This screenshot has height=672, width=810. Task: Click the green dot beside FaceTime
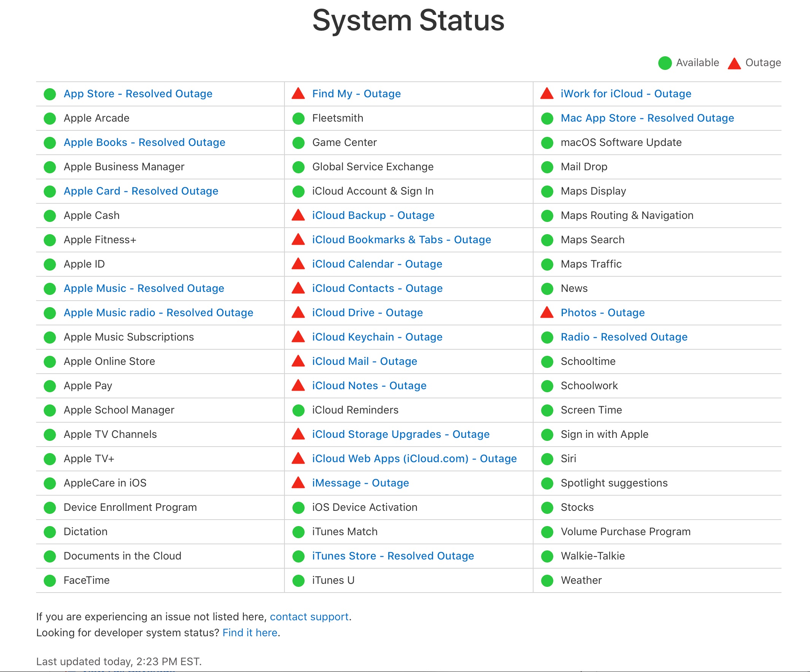(x=50, y=580)
